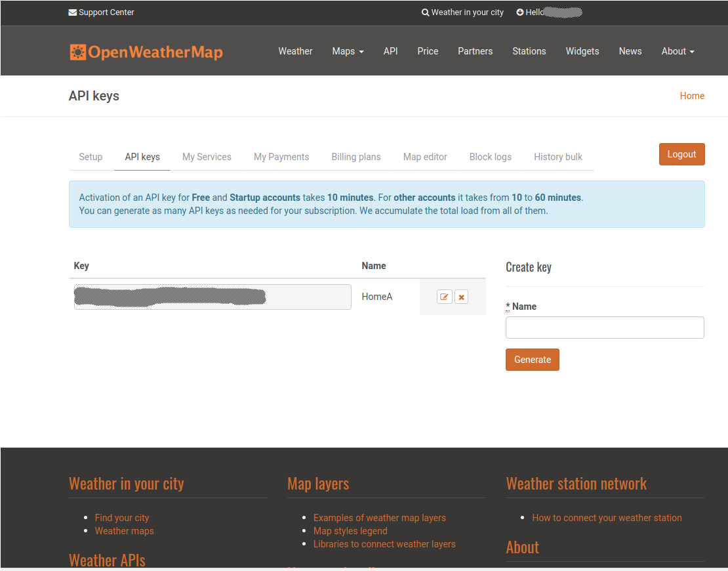Open the History bulk tab

tap(558, 157)
